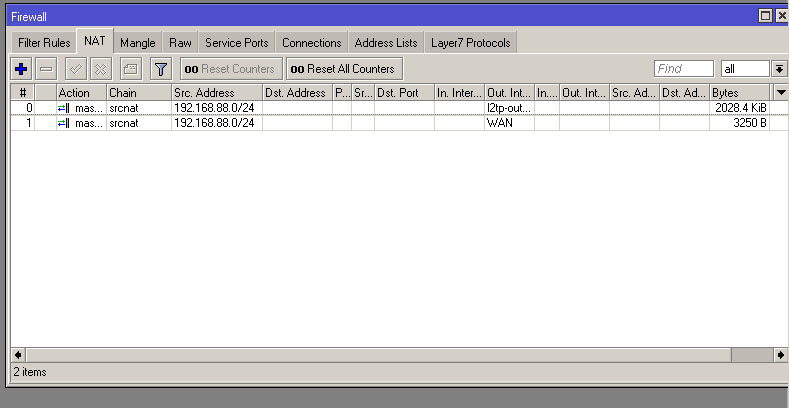This screenshot has height=408, width=789.
Task: Sort by the Dst. Port column header
Action: (x=404, y=93)
